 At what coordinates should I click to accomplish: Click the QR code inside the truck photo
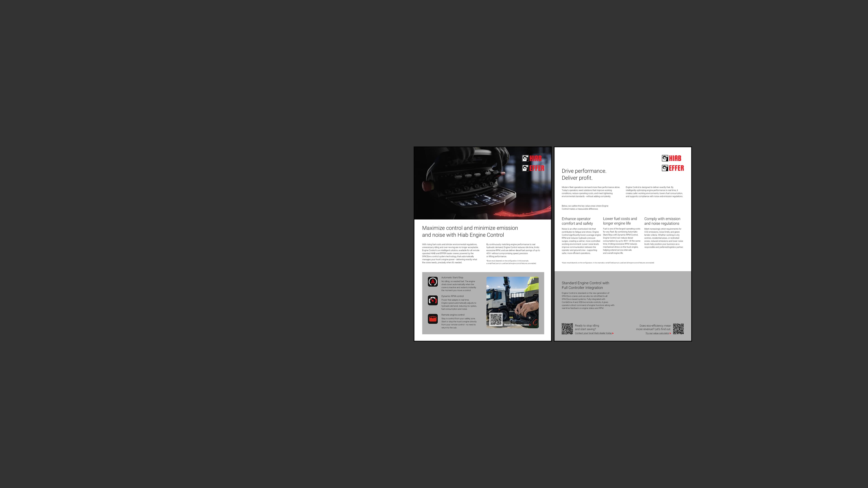point(496,319)
